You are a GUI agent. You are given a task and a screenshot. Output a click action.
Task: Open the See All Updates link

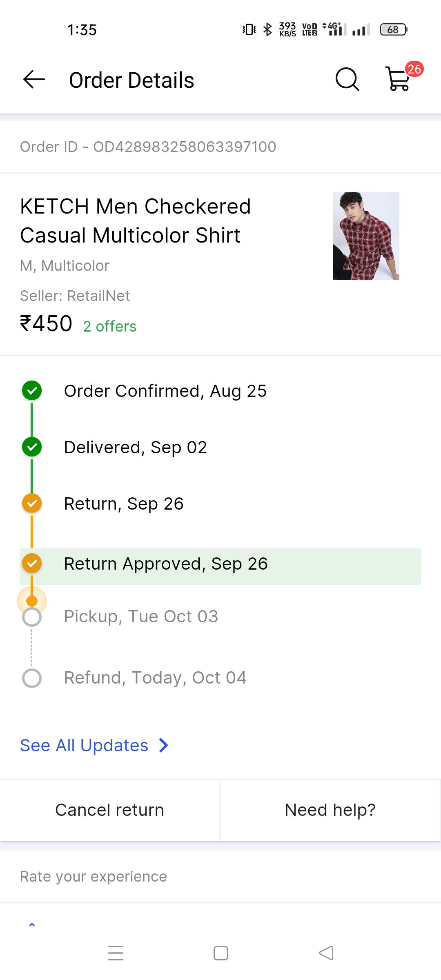(x=84, y=745)
